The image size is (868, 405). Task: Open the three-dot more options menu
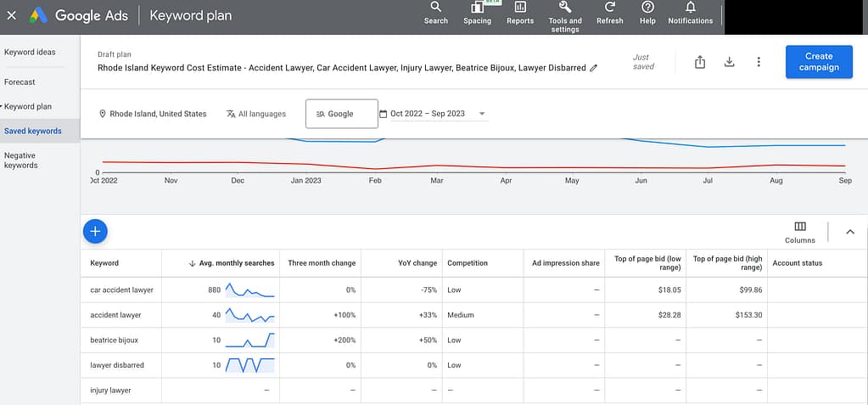pos(759,62)
